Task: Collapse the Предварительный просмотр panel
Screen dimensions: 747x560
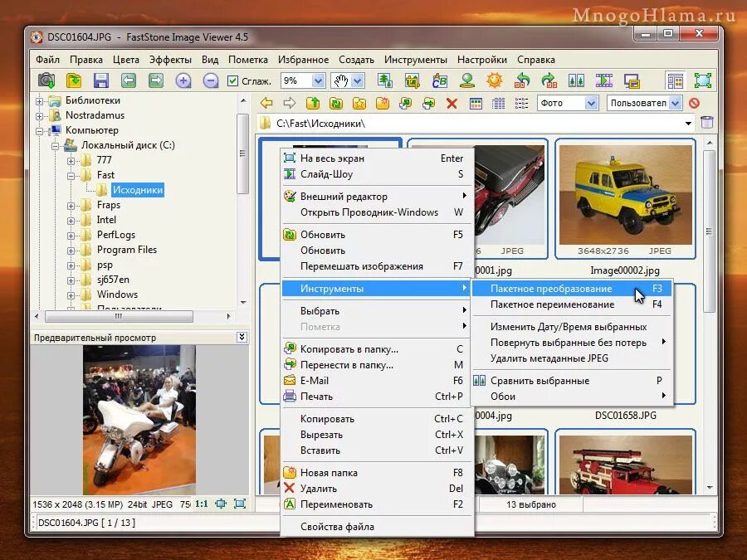Action: (242, 337)
